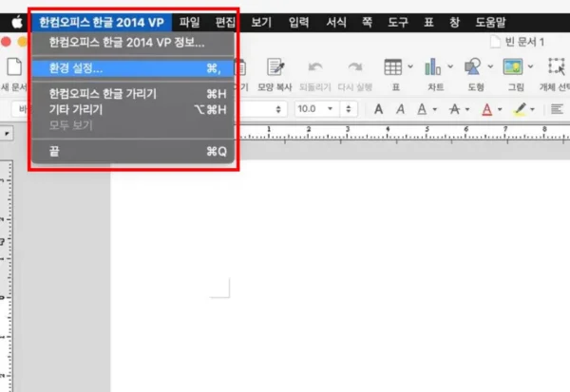Click the 도형 shapes icon
The image size is (570, 392).
click(x=472, y=67)
